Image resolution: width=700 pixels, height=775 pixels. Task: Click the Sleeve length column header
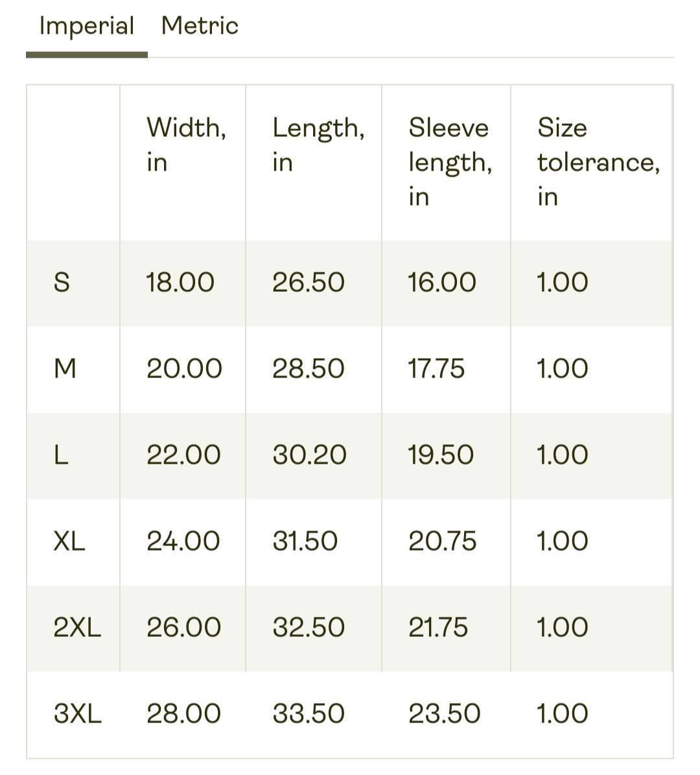(x=450, y=161)
